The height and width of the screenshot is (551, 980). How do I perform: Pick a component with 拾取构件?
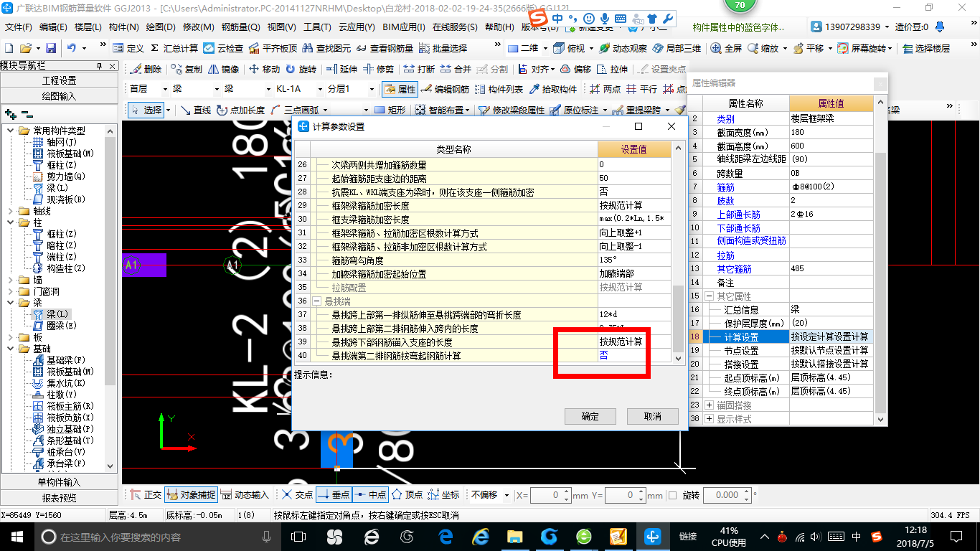tap(552, 90)
